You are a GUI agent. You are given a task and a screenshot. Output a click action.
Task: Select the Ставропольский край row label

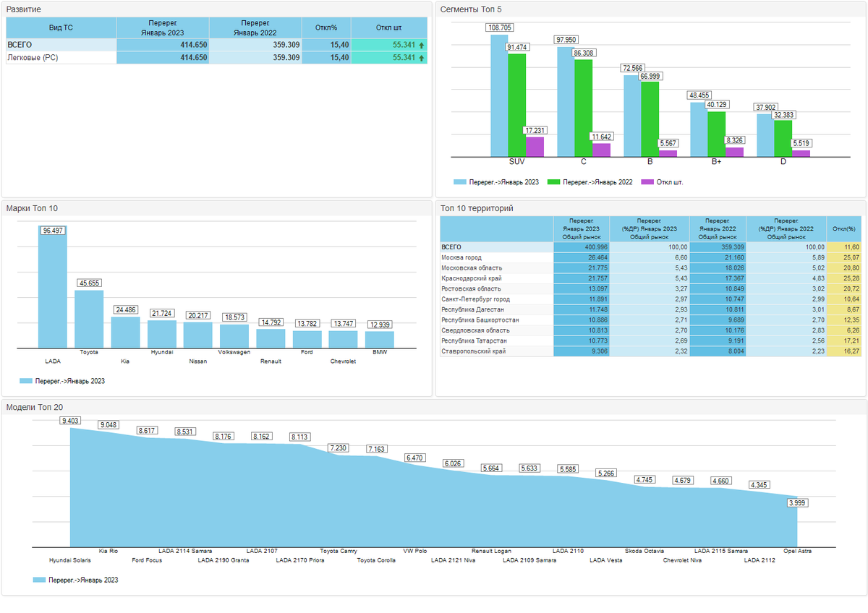pos(473,351)
